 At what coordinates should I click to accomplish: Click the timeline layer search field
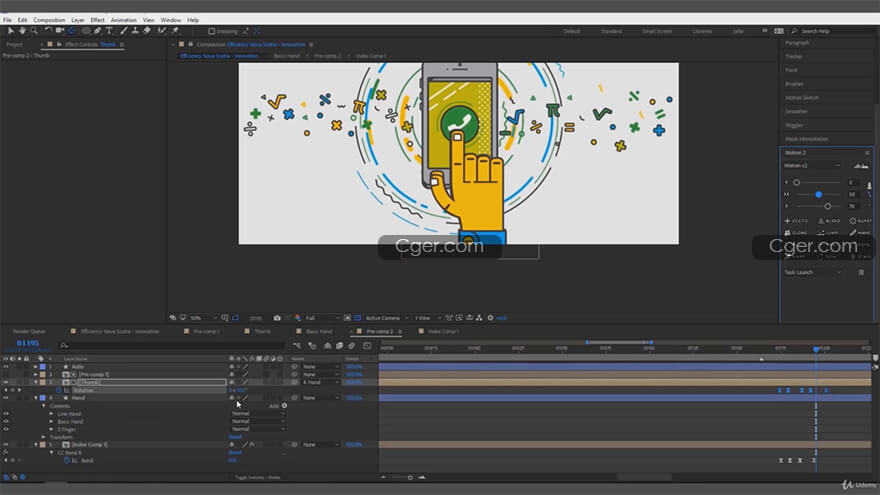171,345
